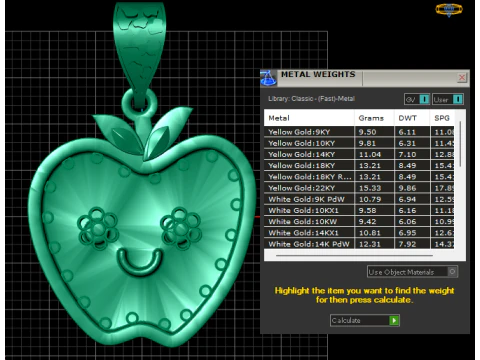The width and height of the screenshot is (480, 360).
Task: Select the Yellow Gold:18KY row
Action: pyautogui.click(x=359, y=166)
